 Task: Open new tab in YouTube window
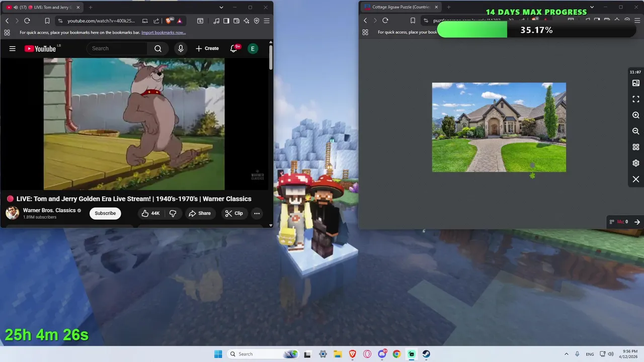pyautogui.click(x=91, y=8)
